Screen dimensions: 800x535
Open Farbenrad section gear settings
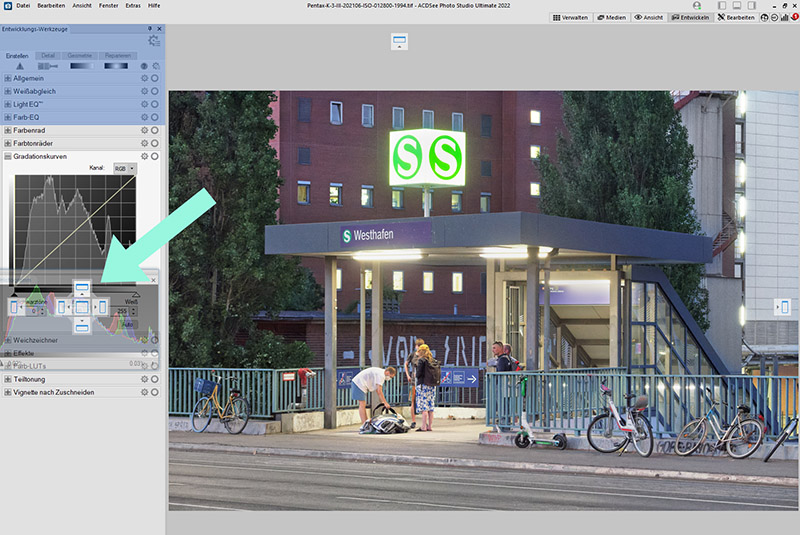tap(144, 131)
